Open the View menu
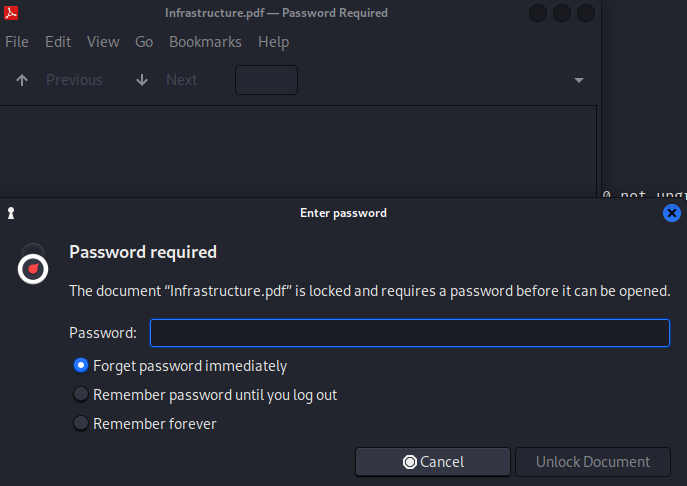 [x=103, y=42]
